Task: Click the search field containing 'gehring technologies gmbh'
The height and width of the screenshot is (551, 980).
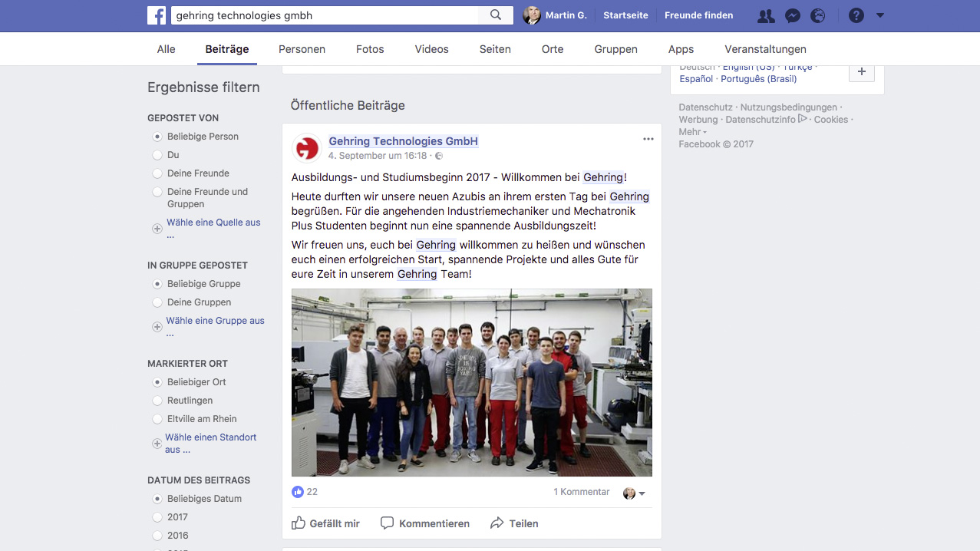Action: 325,15
